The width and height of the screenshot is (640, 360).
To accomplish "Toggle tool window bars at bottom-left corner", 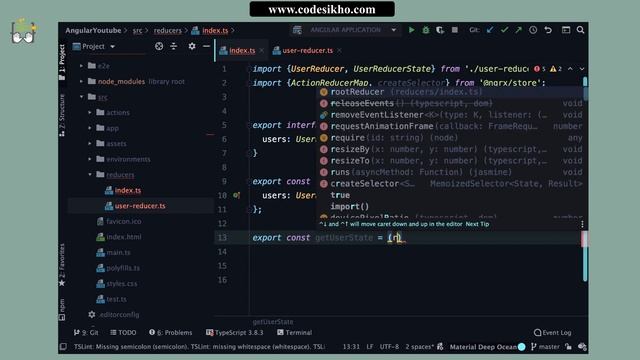I will [63, 347].
